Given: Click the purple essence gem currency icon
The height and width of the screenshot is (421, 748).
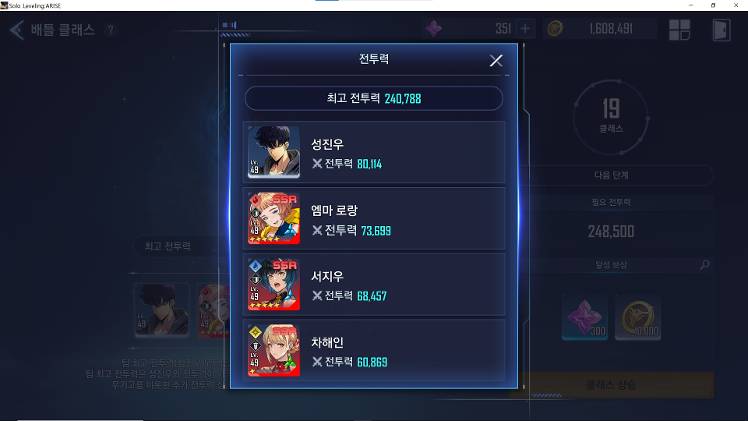Looking at the screenshot, I should (x=434, y=29).
